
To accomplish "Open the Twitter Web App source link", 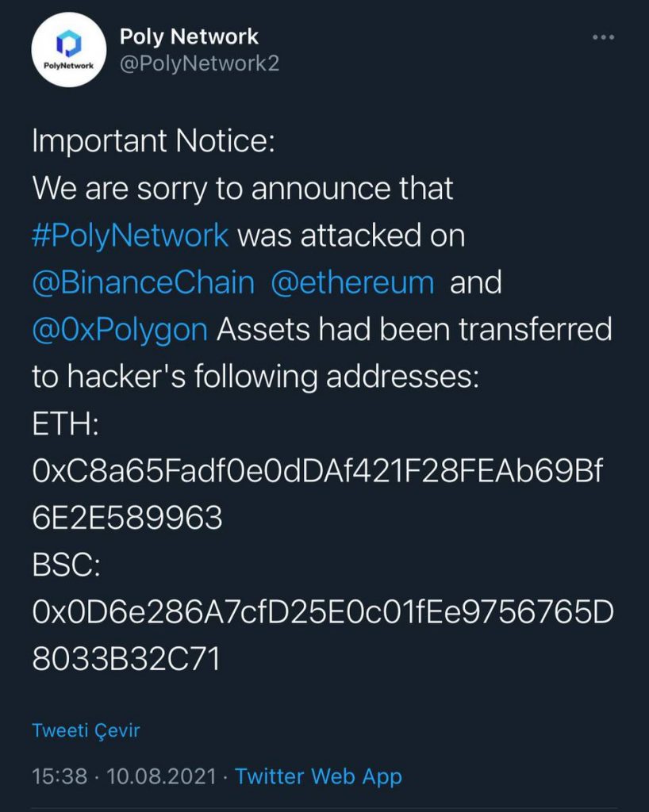I will point(319,776).
